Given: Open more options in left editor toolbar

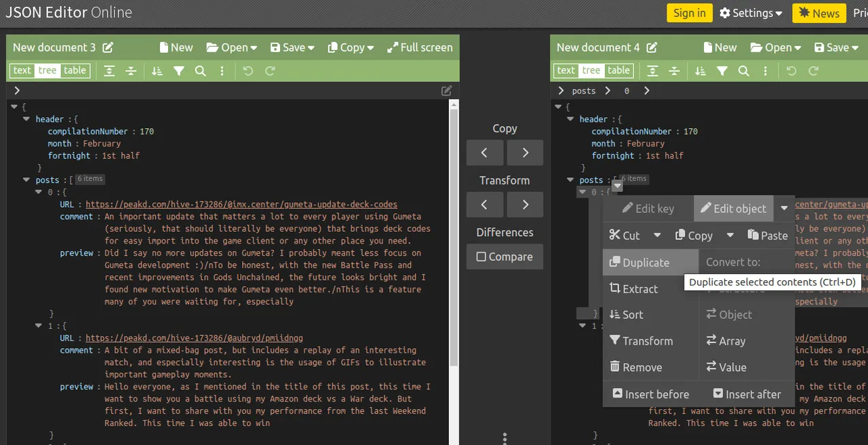Looking at the screenshot, I should click(222, 71).
